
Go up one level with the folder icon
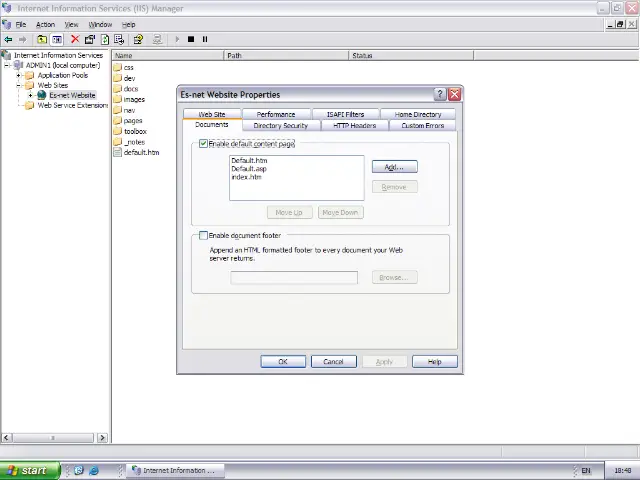click(x=42, y=40)
